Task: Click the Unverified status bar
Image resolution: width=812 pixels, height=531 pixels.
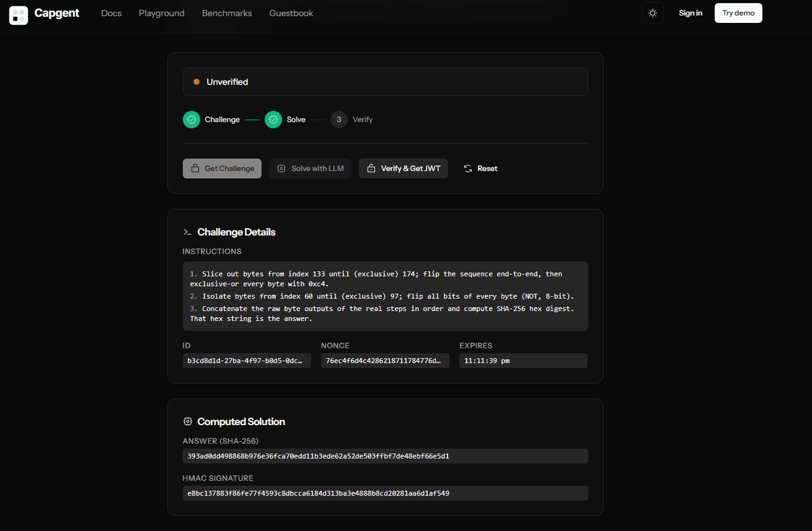Action: 386,82
